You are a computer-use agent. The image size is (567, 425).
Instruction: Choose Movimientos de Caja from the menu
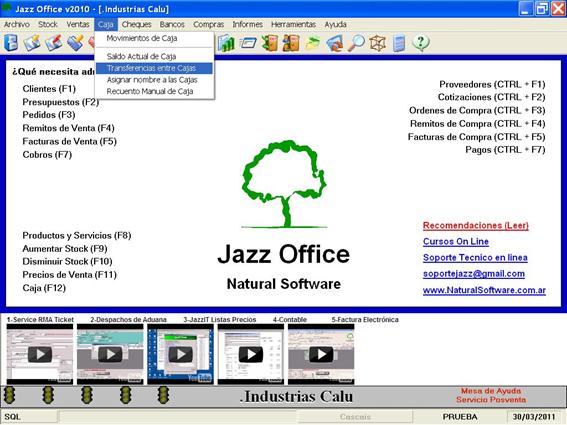point(142,38)
